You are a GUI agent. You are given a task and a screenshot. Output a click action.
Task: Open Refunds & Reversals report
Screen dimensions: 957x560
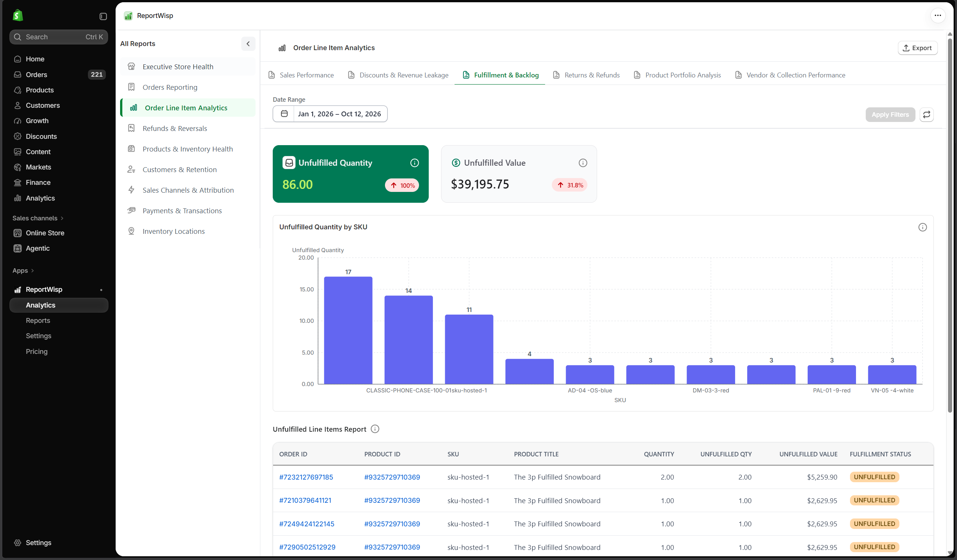pos(188,128)
